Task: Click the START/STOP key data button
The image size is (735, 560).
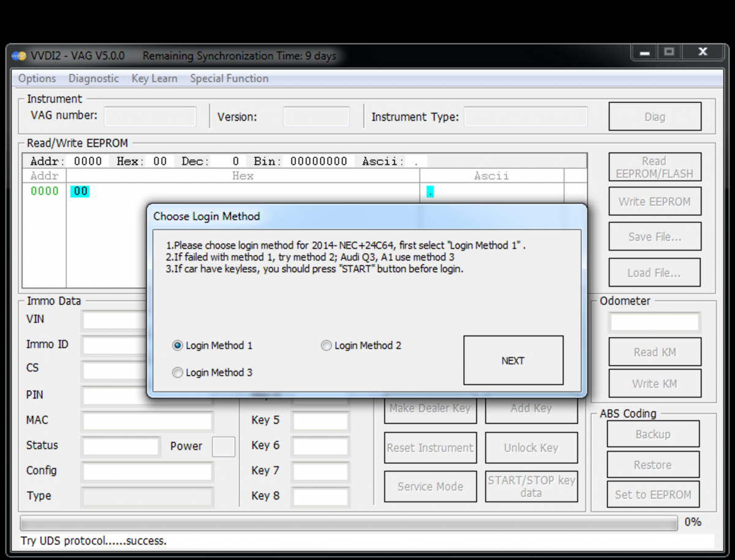Action: pyautogui.click(x=532, y=487)
